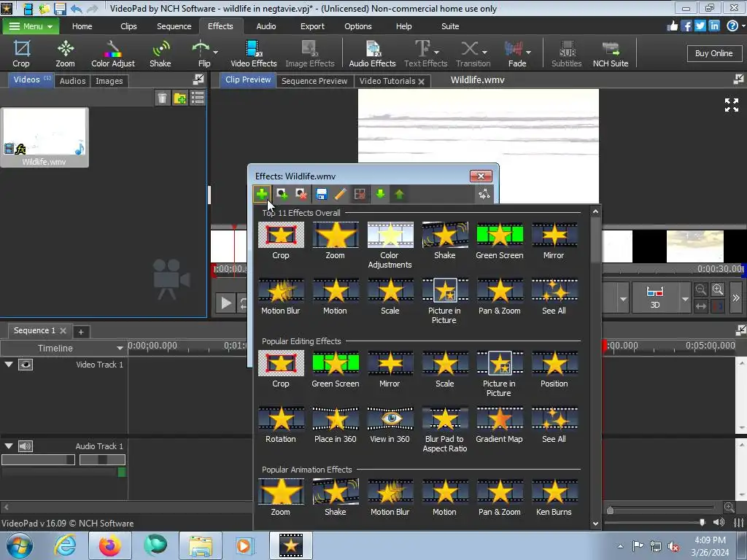Open the Sequence ribbon tab

click(x=174, y=26)
